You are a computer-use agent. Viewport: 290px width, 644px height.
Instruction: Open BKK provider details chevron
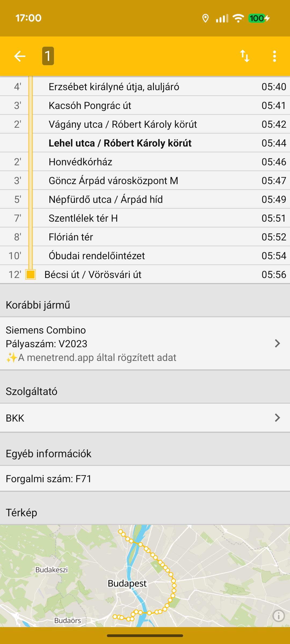click(277, 418)
